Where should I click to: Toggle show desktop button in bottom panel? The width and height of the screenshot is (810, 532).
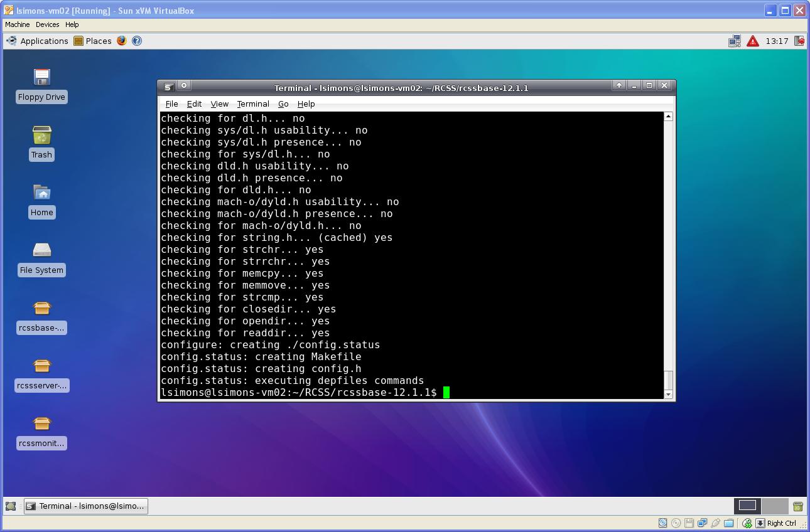pos(11,506)
